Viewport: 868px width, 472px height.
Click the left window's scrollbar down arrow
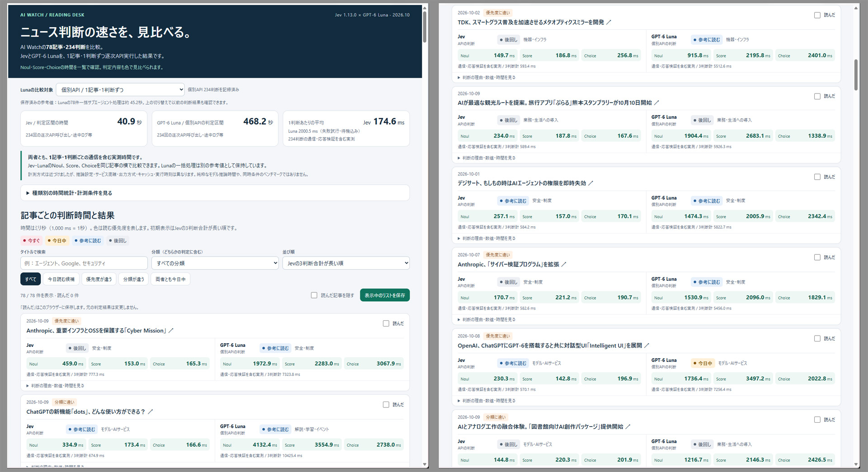coord(425,464)
